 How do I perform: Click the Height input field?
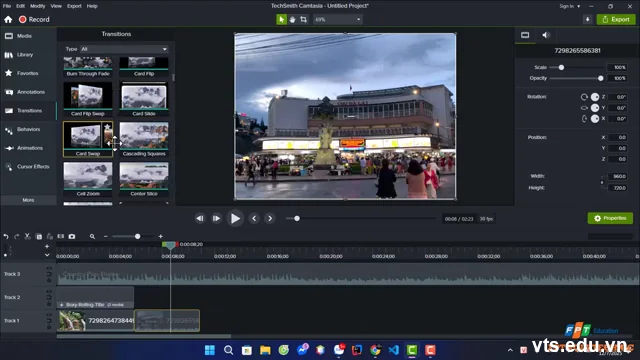(617, 188)
